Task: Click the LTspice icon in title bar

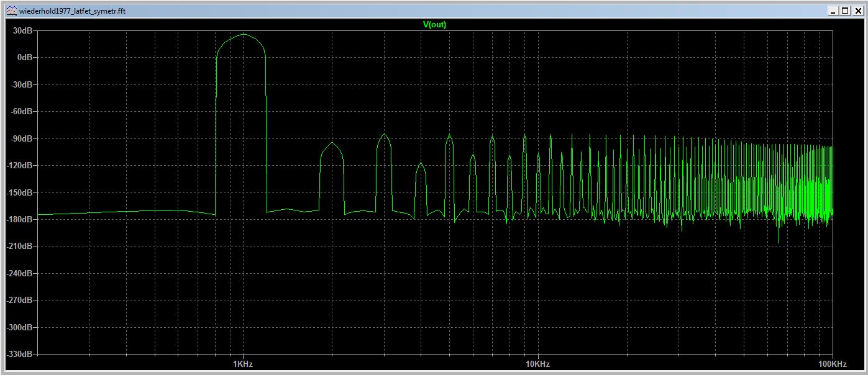Action: (12, 11)
